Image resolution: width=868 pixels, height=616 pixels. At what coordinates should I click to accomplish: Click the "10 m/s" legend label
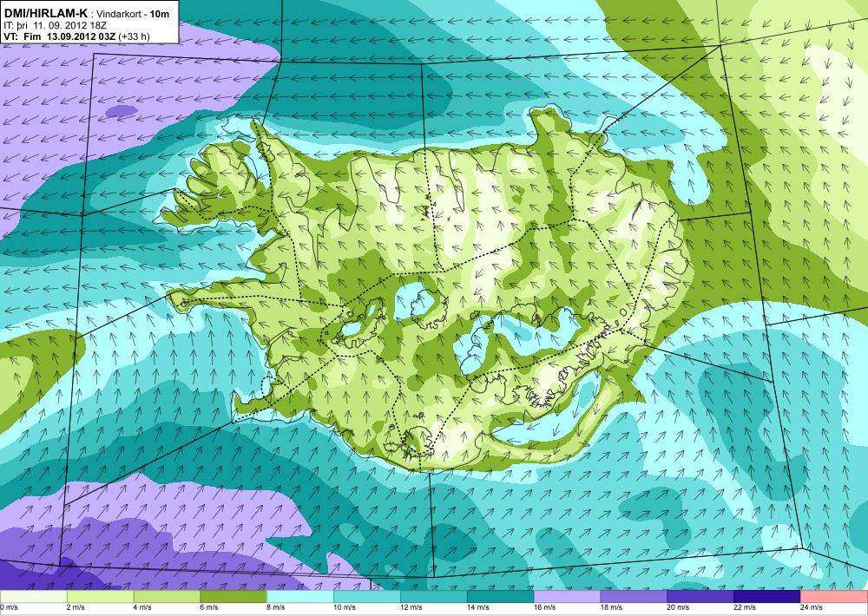[345, 607]
